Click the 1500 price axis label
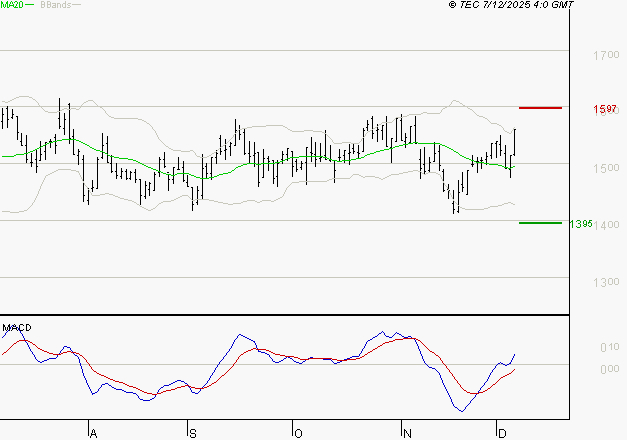This screenshot has height=440, width=627. coord(606,168)
